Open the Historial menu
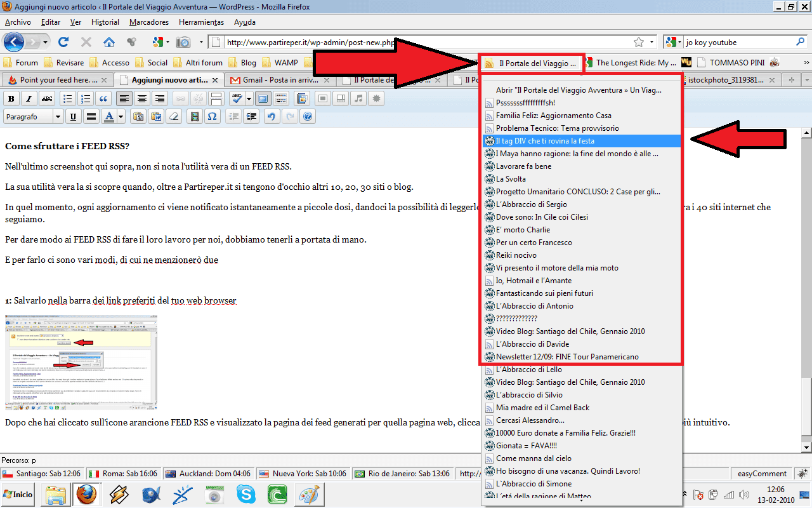This screenshot has width=812, height=508. pos(105,22)
